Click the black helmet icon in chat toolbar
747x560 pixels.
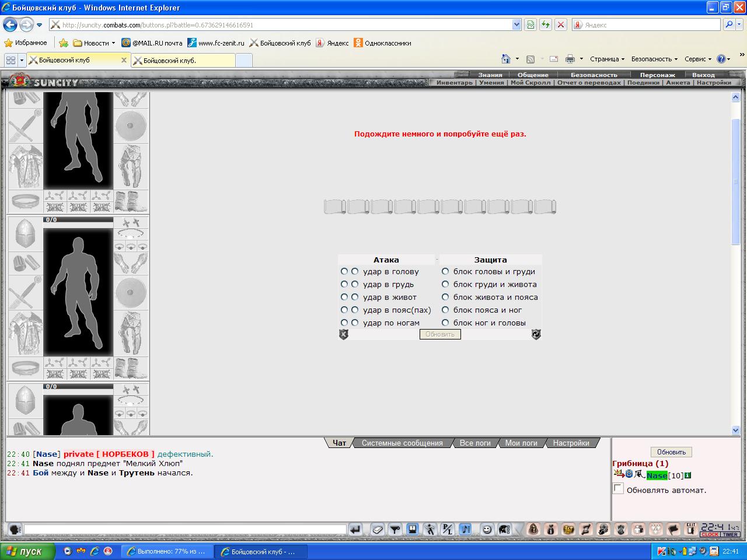504,530
